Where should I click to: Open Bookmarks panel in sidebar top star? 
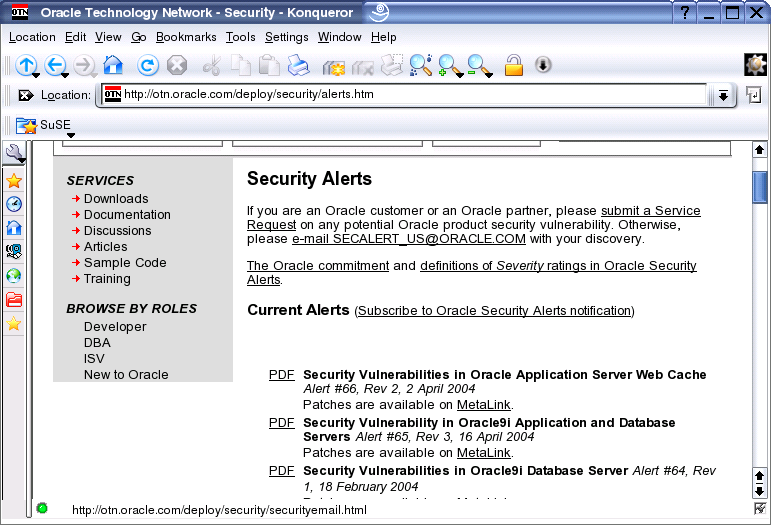pyautogui.click(x=14, y=181)
